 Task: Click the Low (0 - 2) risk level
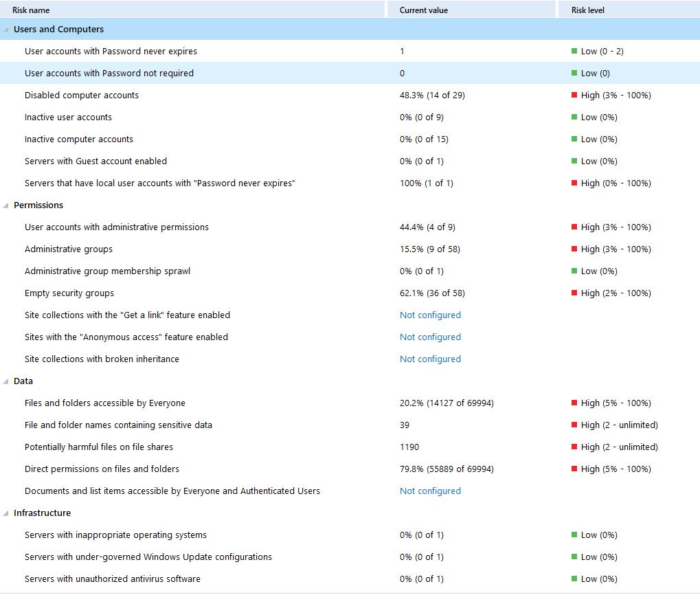[x=598, y=52]
